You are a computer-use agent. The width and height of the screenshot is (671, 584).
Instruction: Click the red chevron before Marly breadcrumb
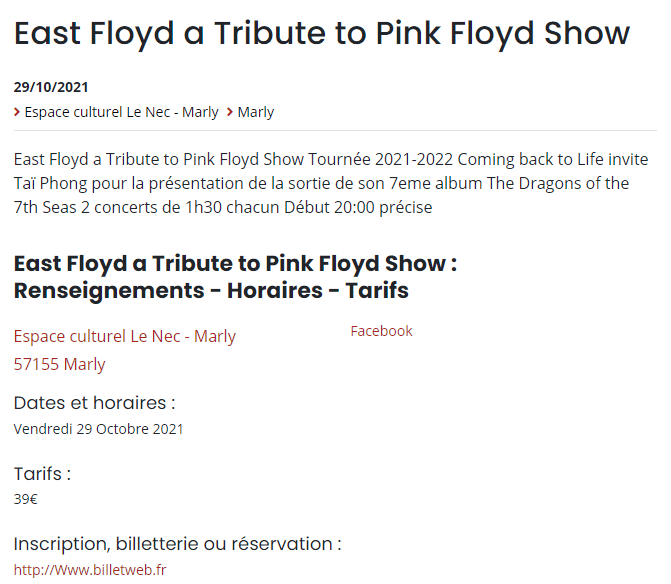(230, 112)
